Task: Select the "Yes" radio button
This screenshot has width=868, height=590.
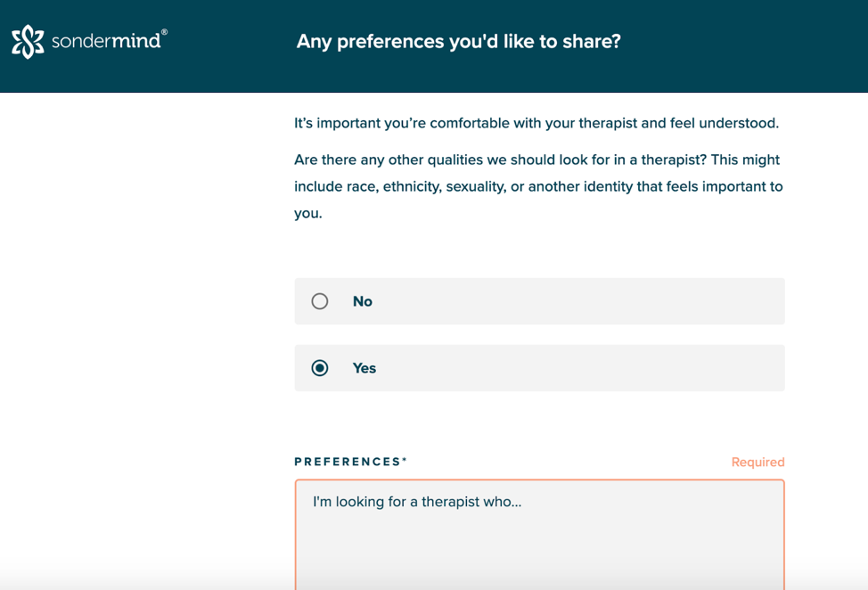Action: pyautogui.click(x=320, y=368)
